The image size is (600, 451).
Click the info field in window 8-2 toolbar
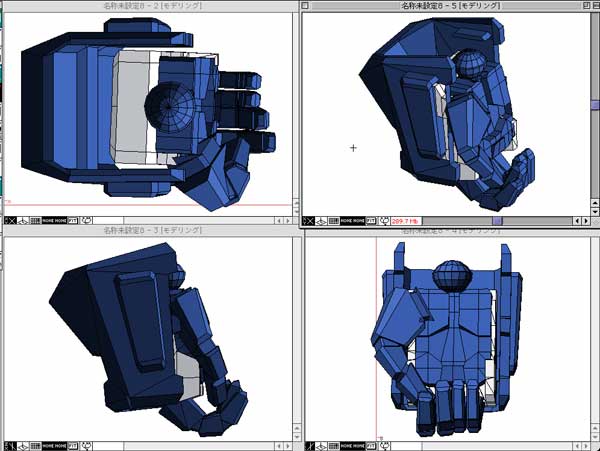[109, 221]
